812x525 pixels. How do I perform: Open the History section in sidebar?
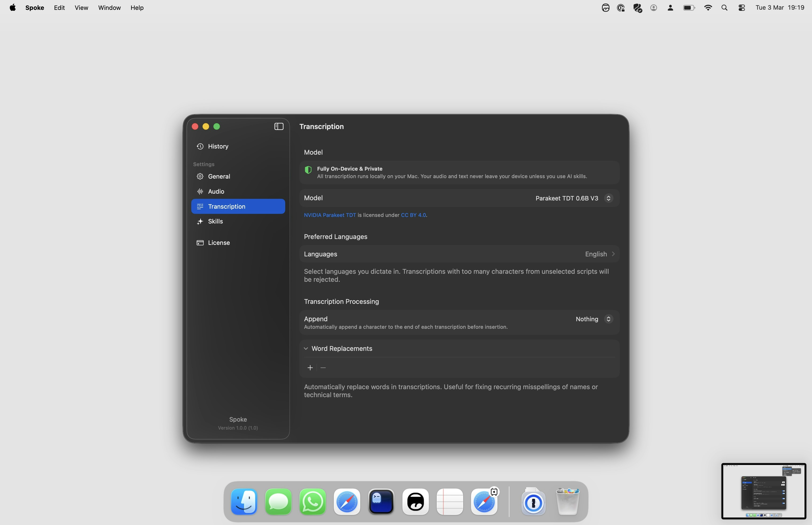(x=218, y=146)
